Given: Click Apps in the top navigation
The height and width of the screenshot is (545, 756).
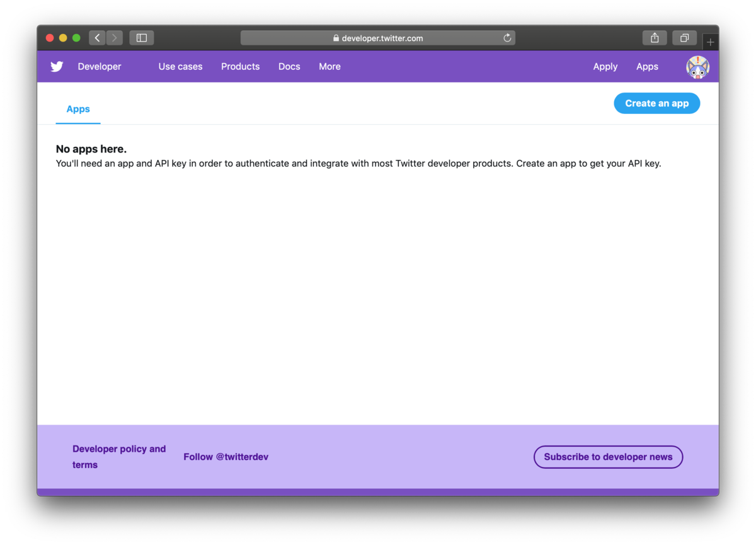Looking at the screenshot, I should [647, 66].
